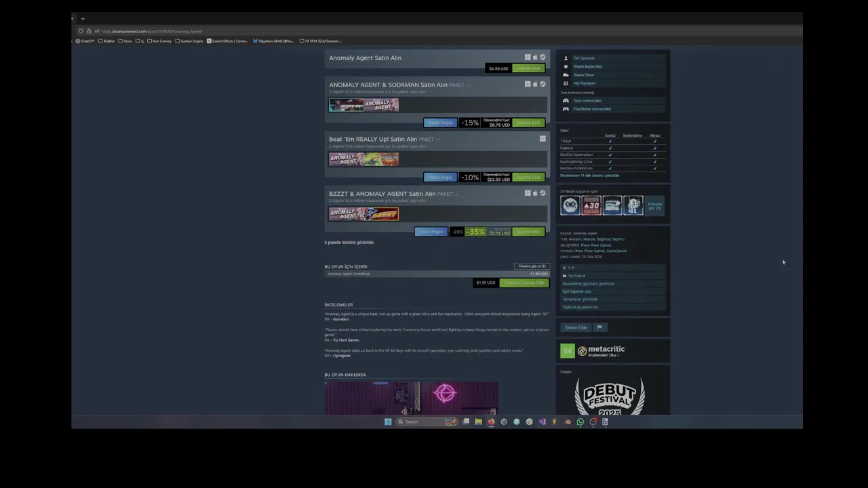Image resolution: width=868 pixels, height=488 pixels.
Task: Click Apple icon on BZZZT & Anomaly Agent bundle
Action: click(535, 193)
